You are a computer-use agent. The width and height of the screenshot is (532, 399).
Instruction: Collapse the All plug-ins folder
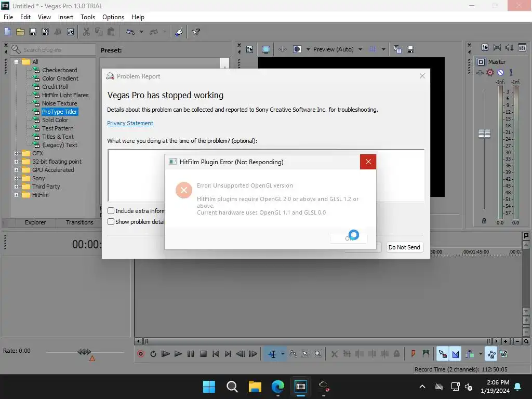click(16, 62)
